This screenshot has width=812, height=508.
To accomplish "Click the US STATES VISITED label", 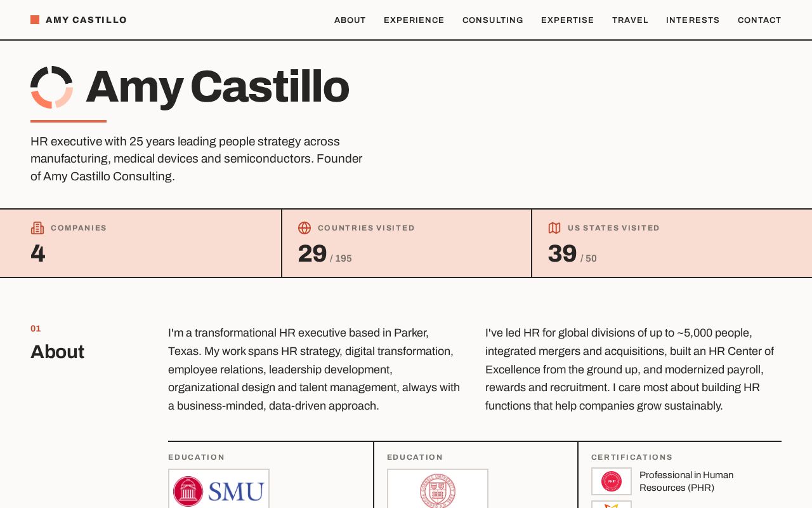I will pos(613,228).
